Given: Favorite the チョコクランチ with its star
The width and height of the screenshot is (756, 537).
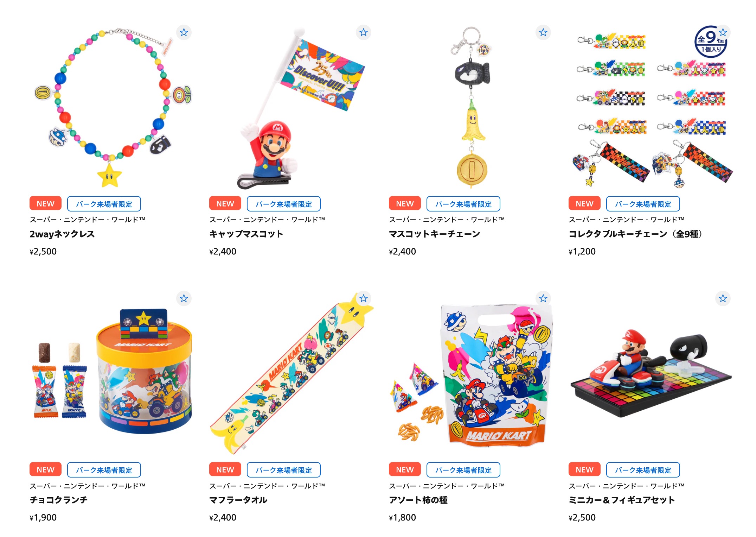Looking at the screenshot, I should click(x=184, y=298).
